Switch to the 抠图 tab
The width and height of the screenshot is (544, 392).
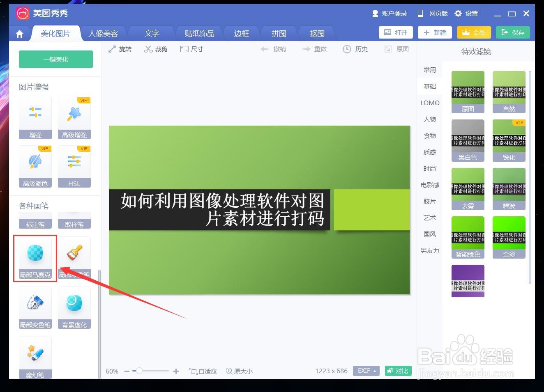tap(317, 34)
